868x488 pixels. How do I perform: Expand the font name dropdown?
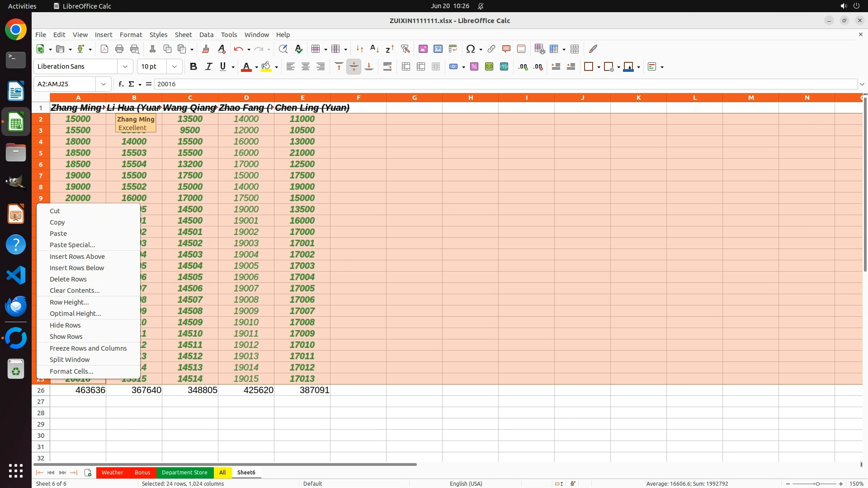coord(125,66)
